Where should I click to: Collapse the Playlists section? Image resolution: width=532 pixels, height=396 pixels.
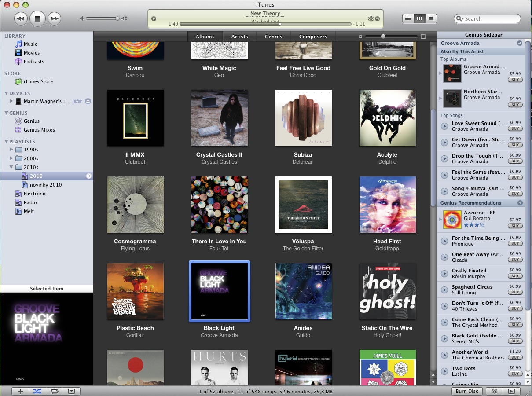pyautogui.click(x=7, y=142)
